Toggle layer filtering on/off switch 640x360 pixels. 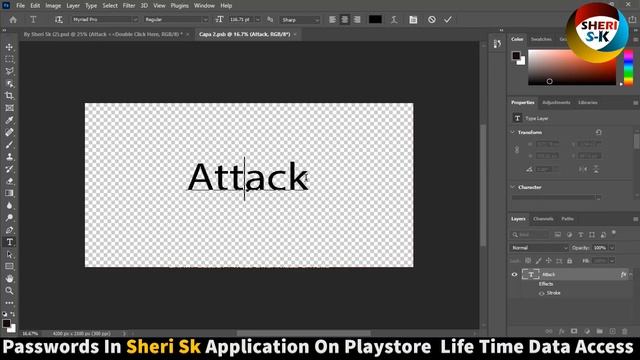pyautogui.click(x=613, y=233)
